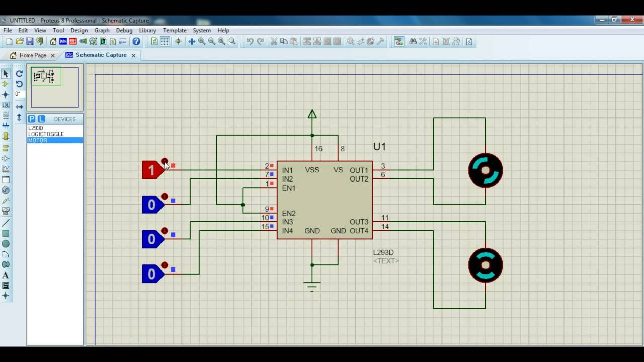Click the Search and Tag binoculars icon
Image resolution: width=644 pixels, height=362 pixels.
413,42
